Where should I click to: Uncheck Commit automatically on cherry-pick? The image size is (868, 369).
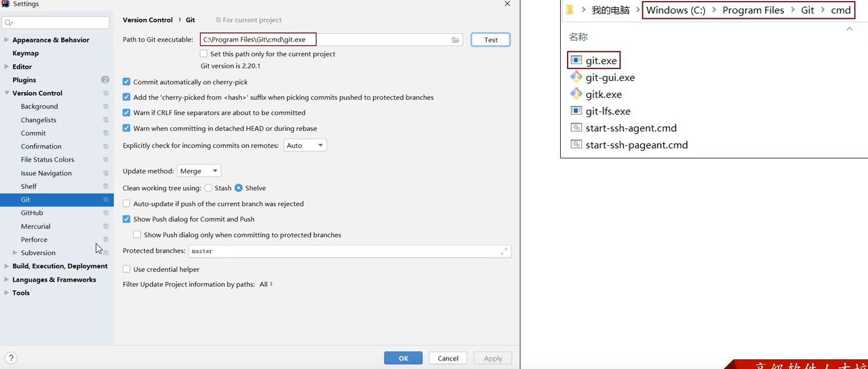127,82
